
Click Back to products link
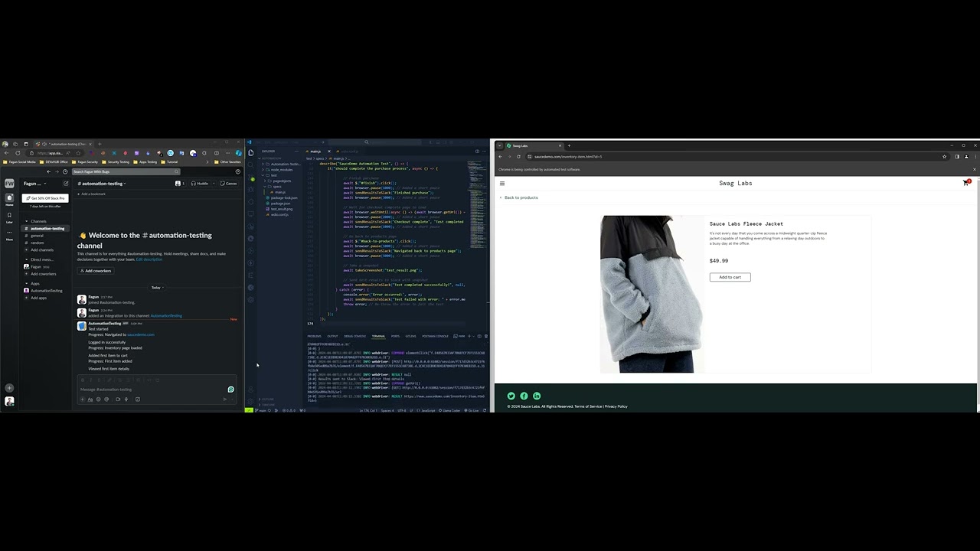click(x=521, y=197)
